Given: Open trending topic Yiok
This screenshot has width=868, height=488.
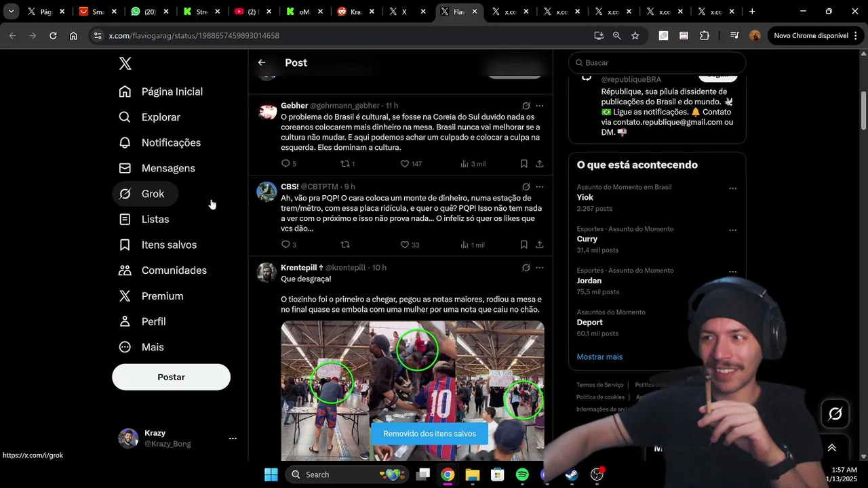Looking at the screenshot, I should (x=585, y=197).
